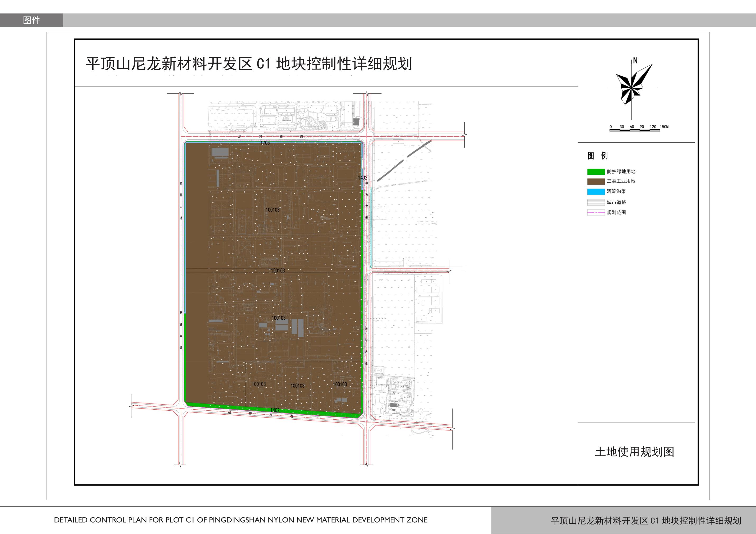Click the scale bar graphic
The height and width of the screenshot is (534, 756).
[634, 130]
